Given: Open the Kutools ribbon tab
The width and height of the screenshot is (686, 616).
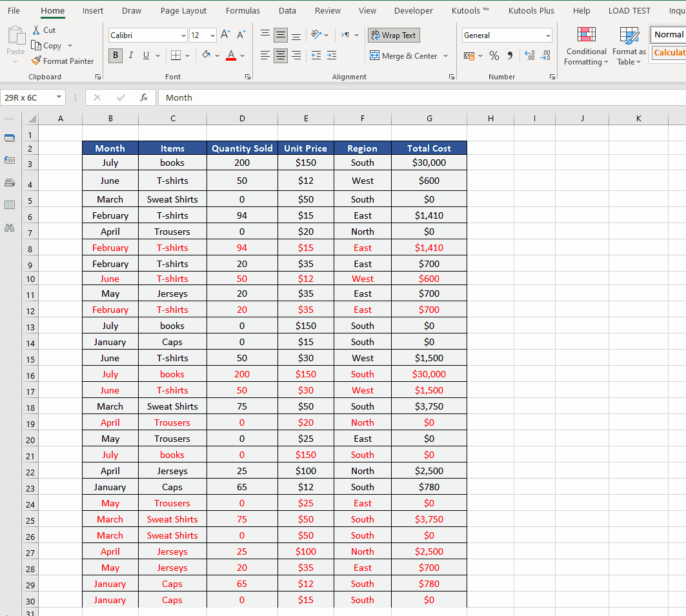Looking at the screenshot, I should pos(469,10).
